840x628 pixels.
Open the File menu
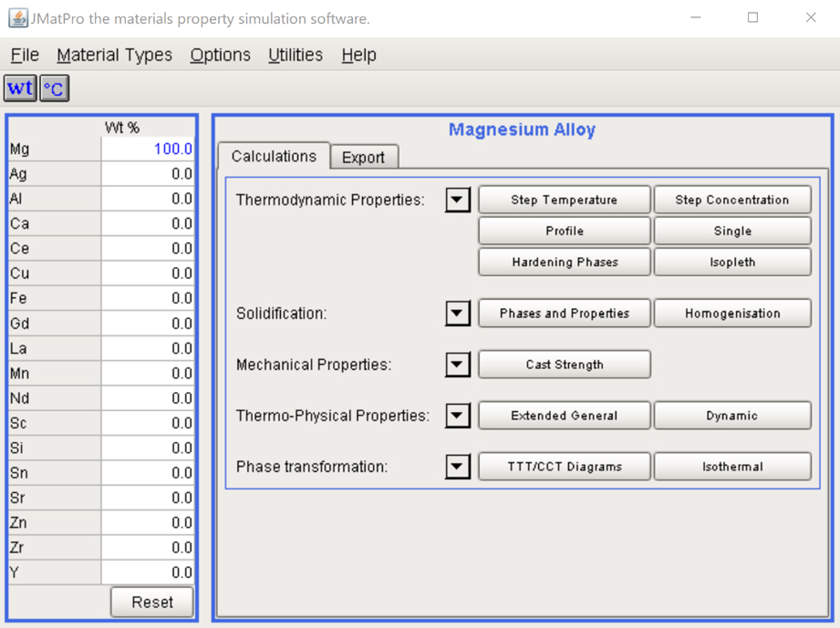click(25, 55)
